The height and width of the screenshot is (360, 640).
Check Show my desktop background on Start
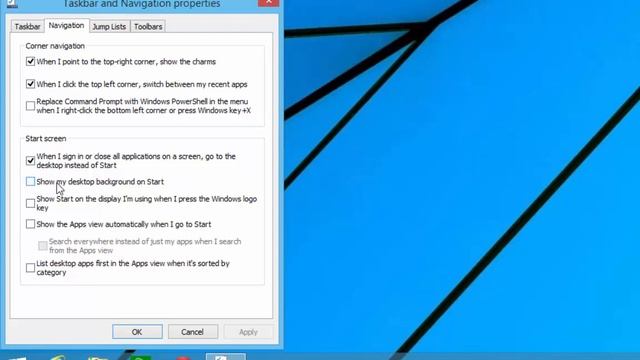(x=31, y=182)
